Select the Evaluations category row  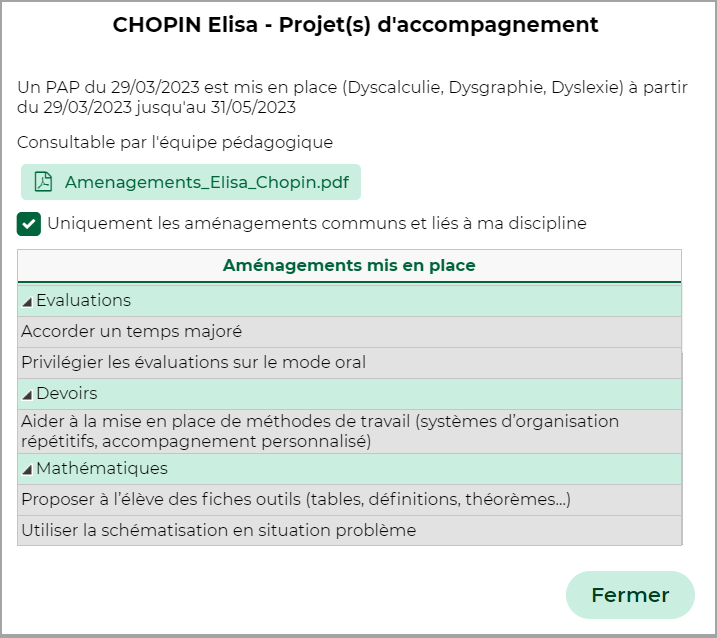coord(349,300)
